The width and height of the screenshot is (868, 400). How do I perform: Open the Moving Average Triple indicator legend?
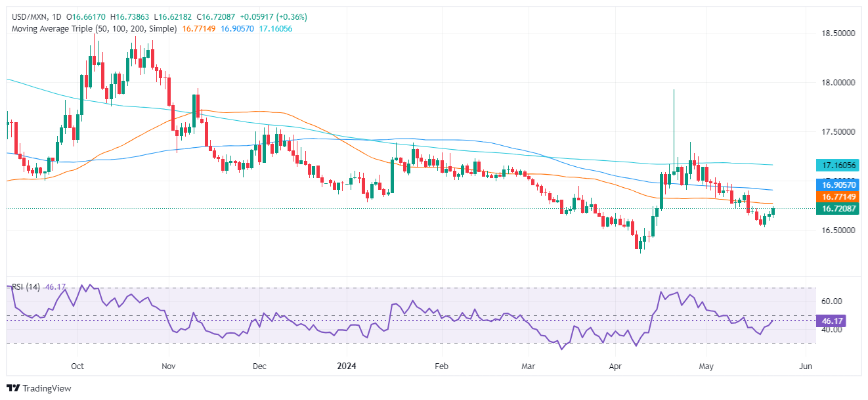point(92,29)
